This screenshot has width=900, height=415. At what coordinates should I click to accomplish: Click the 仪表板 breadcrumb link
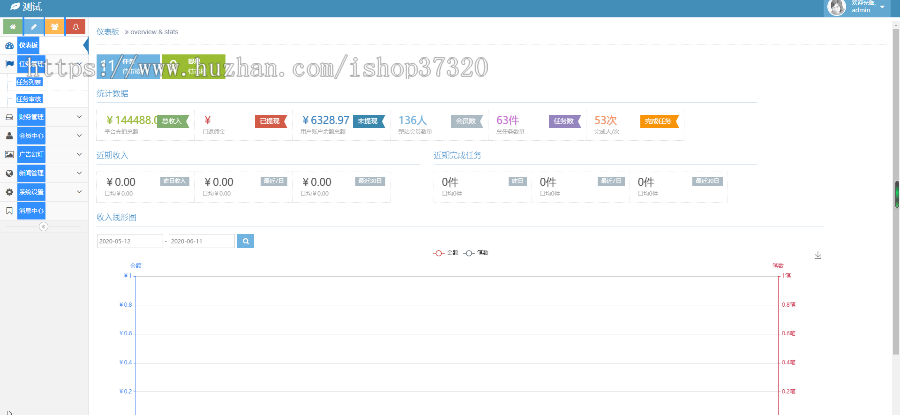pyautogui.click(x=107, y=32)
